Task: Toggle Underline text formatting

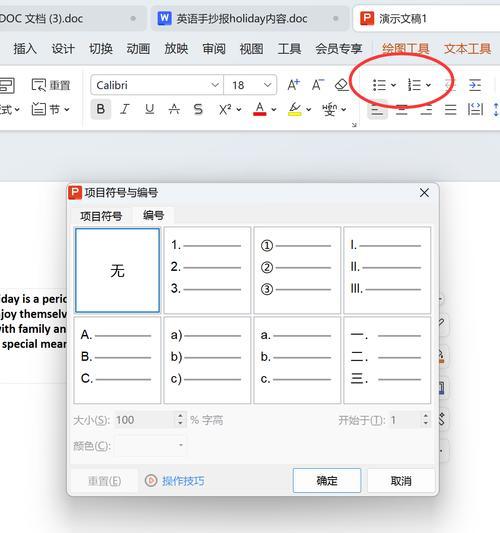Action: click(150, 109)
